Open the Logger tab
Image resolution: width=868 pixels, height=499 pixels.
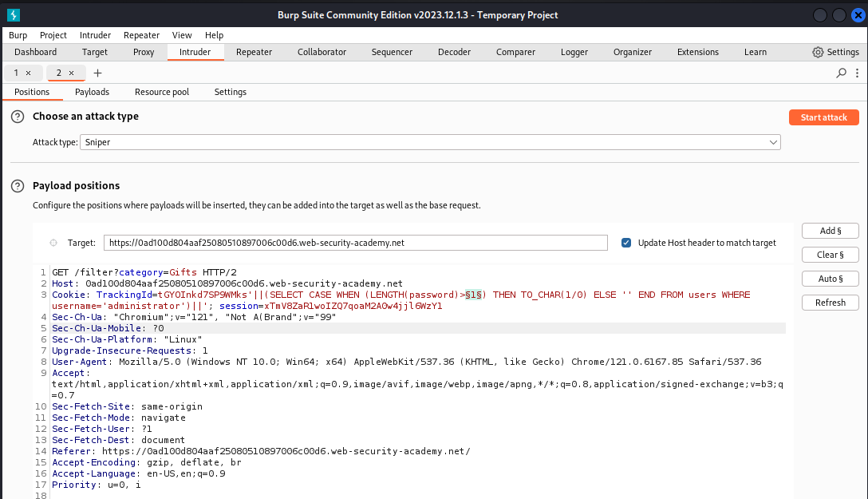tap(574, 52)
